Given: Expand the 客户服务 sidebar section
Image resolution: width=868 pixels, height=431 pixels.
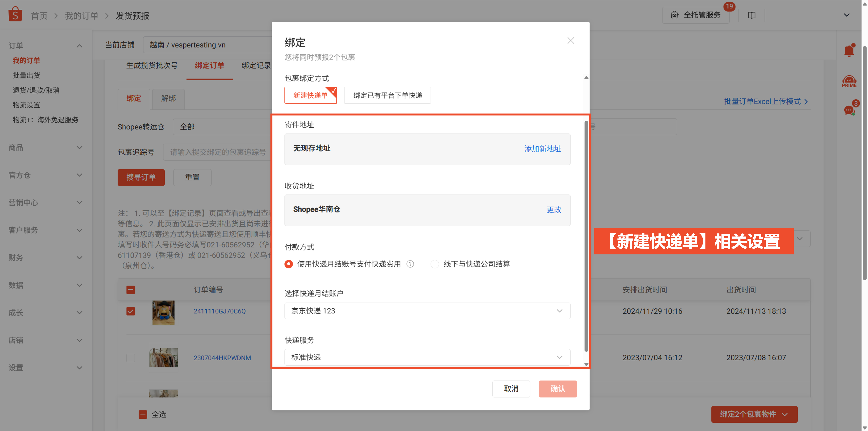Looking at the screenshot, I should point(80,230).
